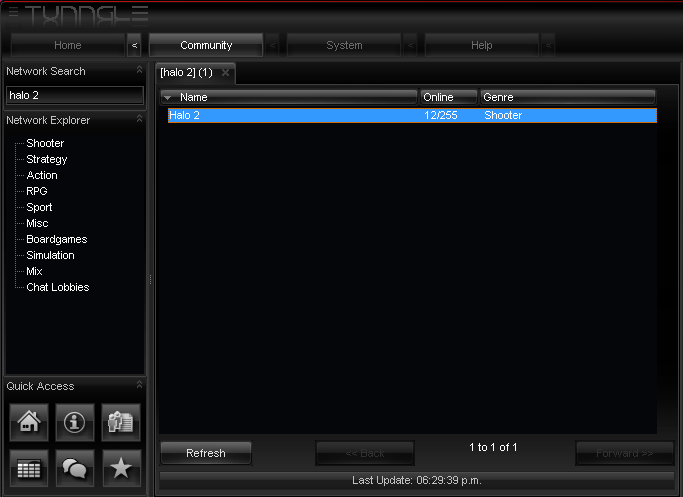Open the RPG category in Network Explorer
Screen dimensions: 683x497
(x=37, y=191)
